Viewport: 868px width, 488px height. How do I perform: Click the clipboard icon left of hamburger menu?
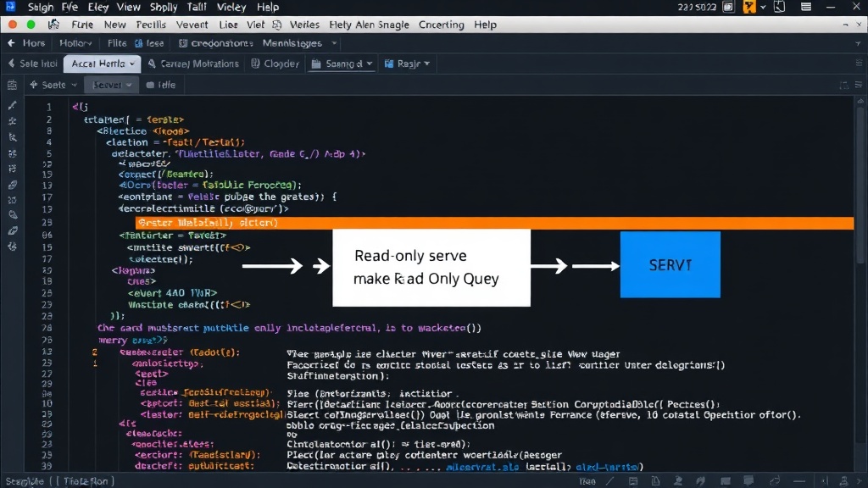coord(780,7)
